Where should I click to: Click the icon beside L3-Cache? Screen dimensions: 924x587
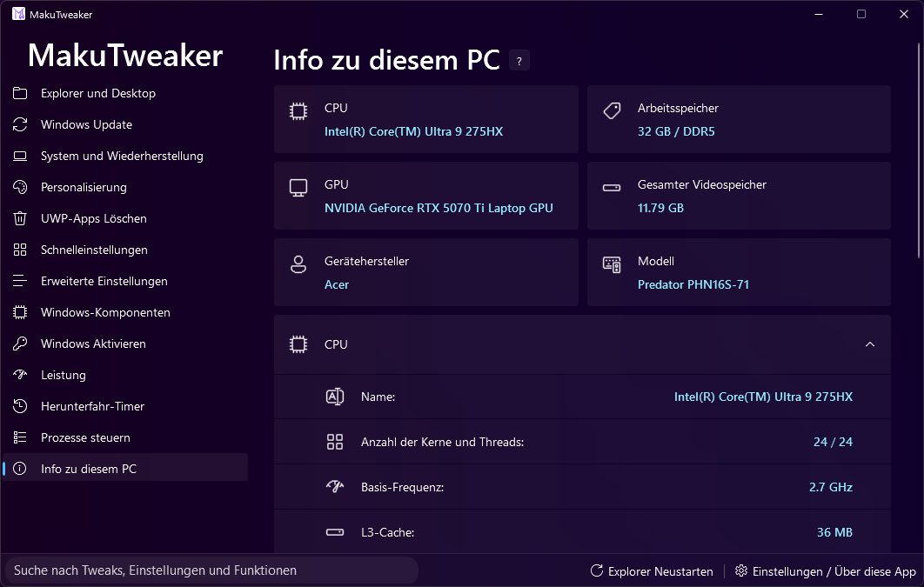335,532
